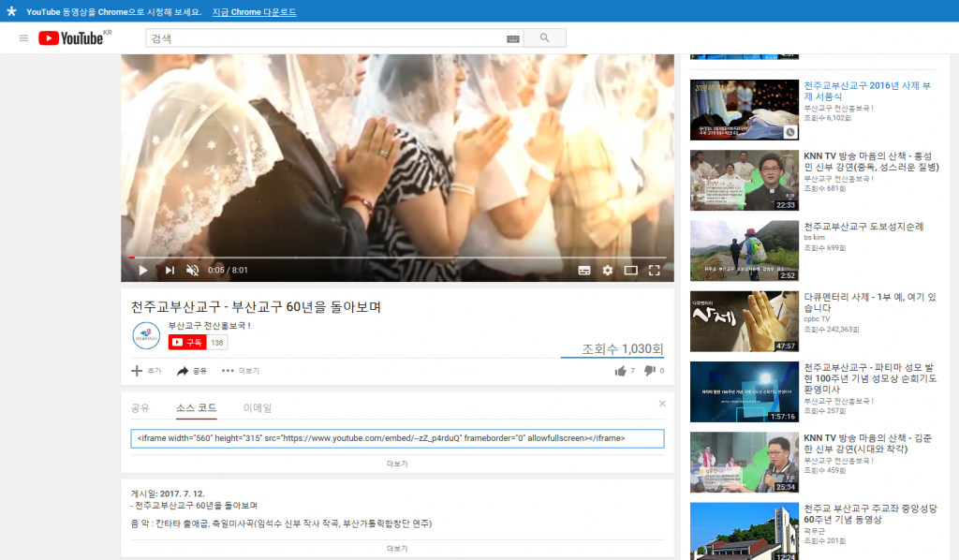Play the video

click(x=143, y=270)
